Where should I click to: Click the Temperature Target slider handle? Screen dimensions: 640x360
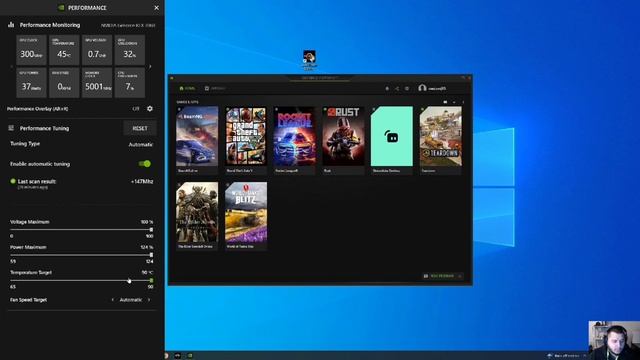pos(151,280)
